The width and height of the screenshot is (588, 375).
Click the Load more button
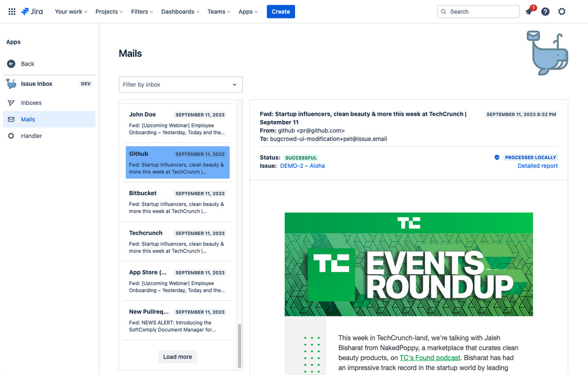point(177,357)
